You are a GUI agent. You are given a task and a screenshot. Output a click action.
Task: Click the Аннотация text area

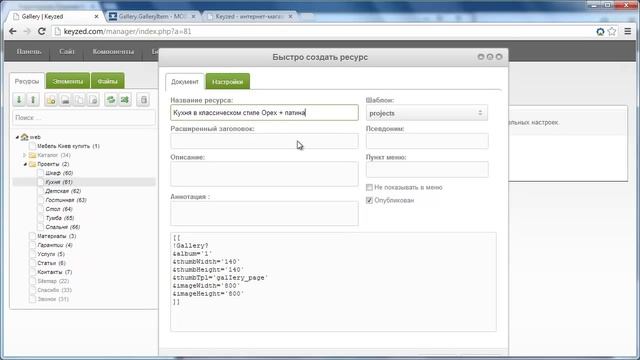[x=264, y=213]
